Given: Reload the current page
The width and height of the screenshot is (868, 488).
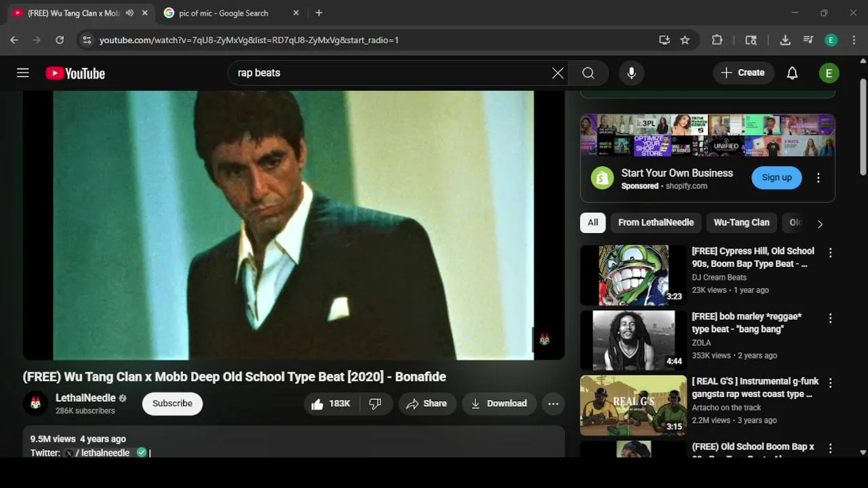Looking at the screenshot, I should 60,40.
